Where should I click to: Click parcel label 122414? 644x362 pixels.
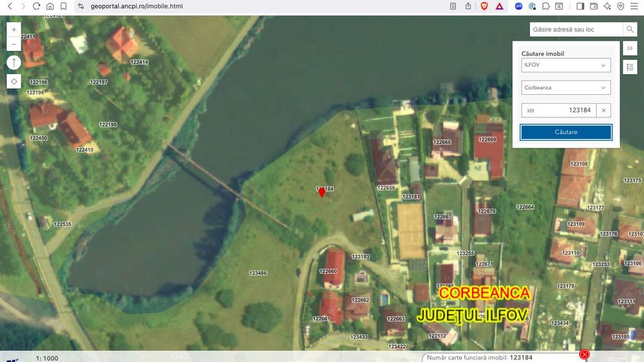(139, 62)
